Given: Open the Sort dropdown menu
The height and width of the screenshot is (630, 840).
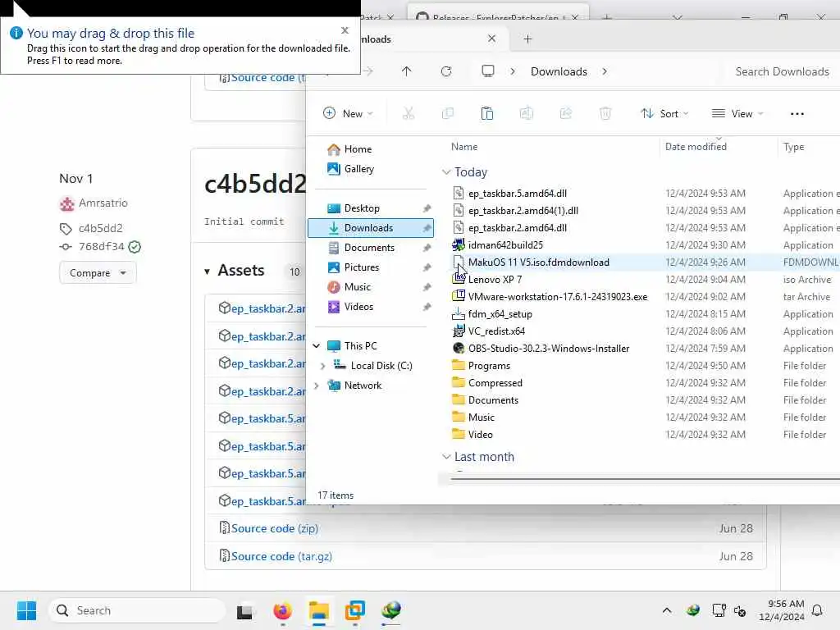Looking at the screenshot, I should coord(664,113).
